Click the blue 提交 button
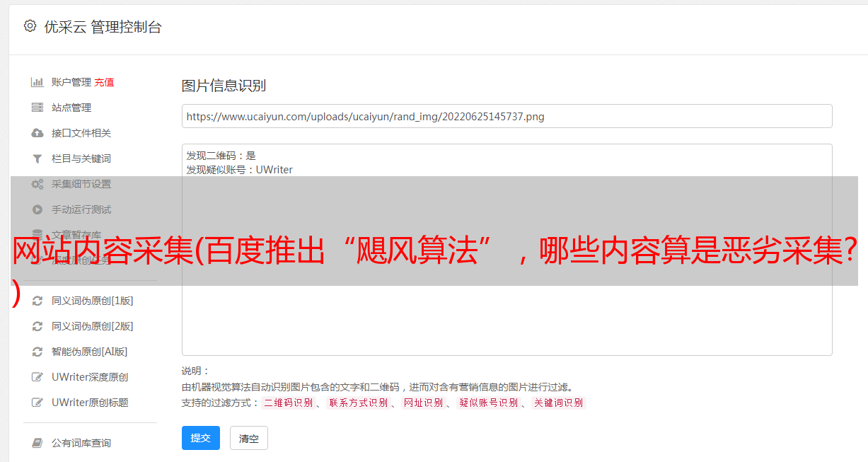This screenshot has height=462, width=868. [x=201, y=438]
